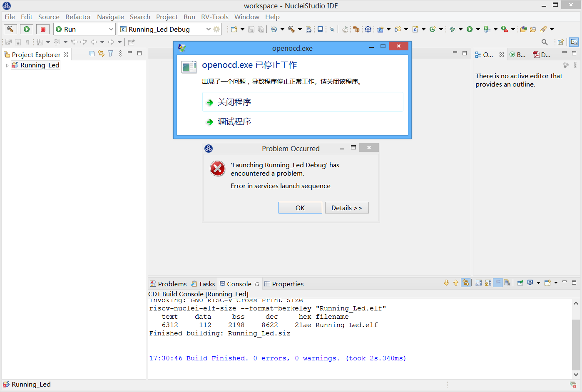
Task: Click the status bar tray icon at right
Action: tap(573, 385)
